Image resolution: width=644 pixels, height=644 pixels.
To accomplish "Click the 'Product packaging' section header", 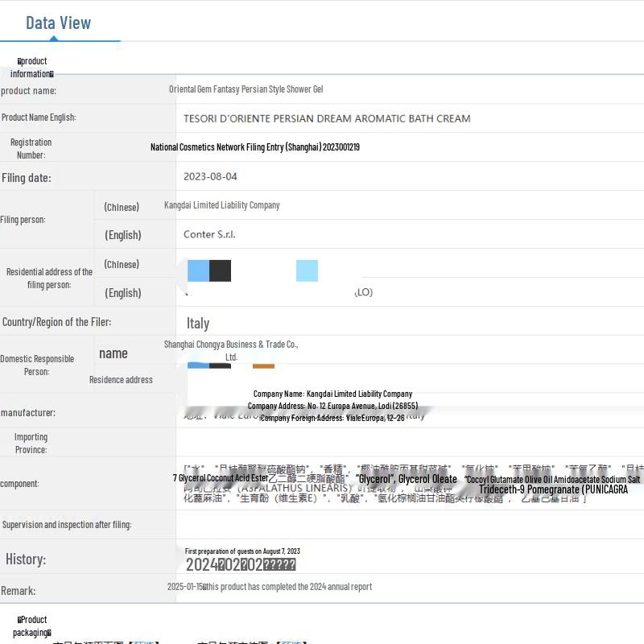I will pos(32,626).
